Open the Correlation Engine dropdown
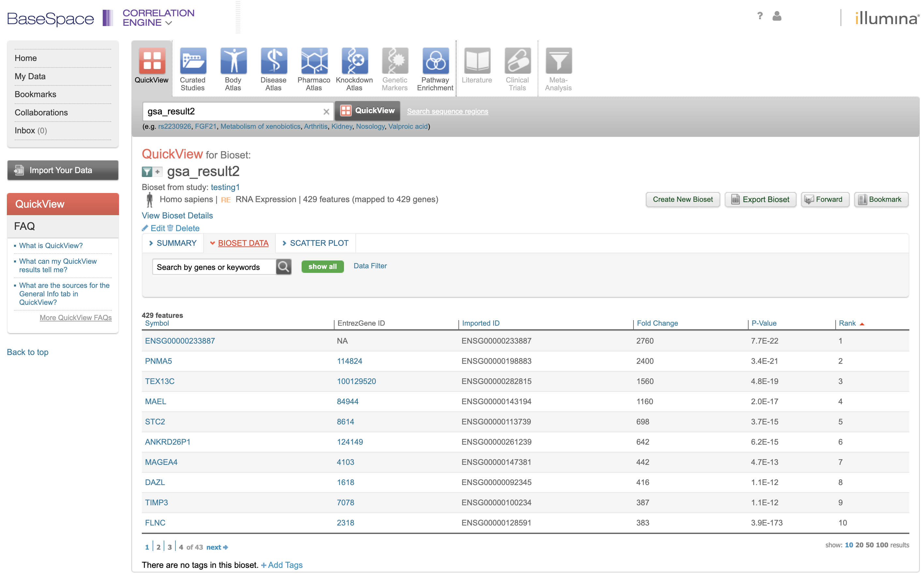Image resolution: width=924 pixels, height=577 pixels. [169, 23]
